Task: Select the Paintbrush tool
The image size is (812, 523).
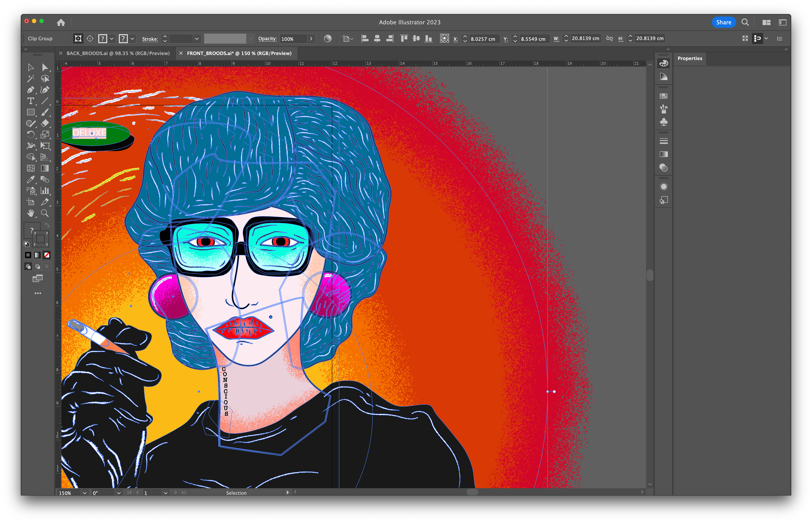Action: (x=45, y=112)
